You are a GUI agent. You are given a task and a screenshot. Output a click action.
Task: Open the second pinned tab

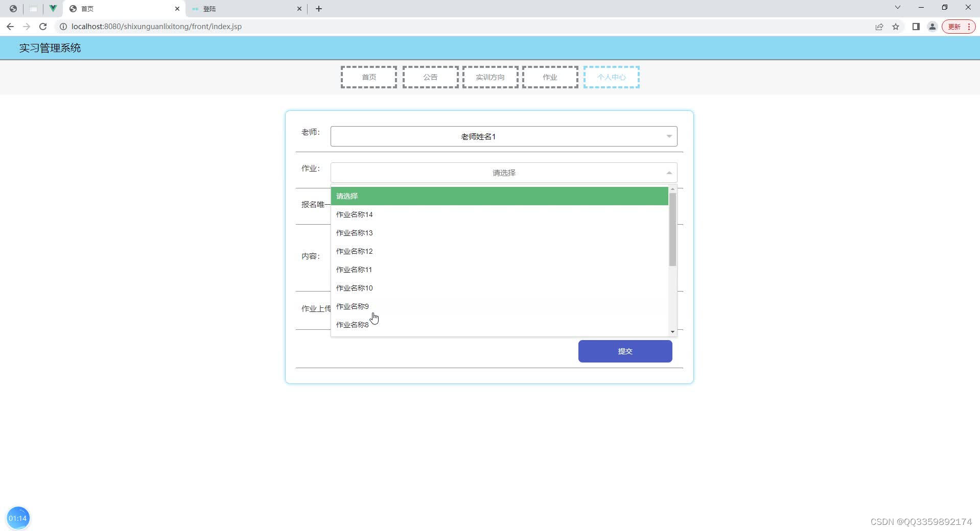(33, 9)
